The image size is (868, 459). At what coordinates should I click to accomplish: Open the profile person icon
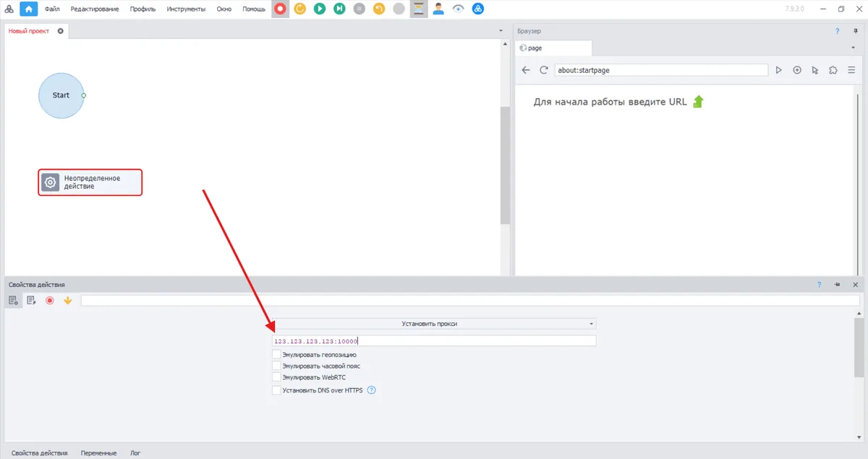[438, 9]
